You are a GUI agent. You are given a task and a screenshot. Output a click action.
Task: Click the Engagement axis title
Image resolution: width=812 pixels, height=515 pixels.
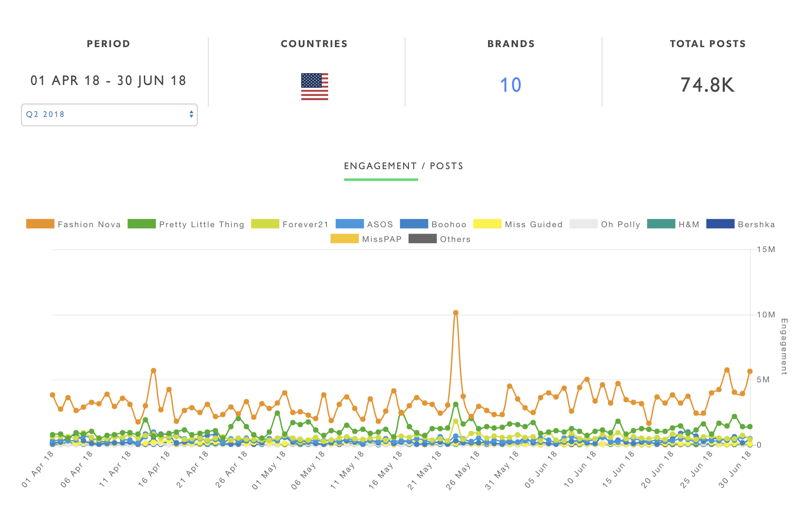point(784,346)
